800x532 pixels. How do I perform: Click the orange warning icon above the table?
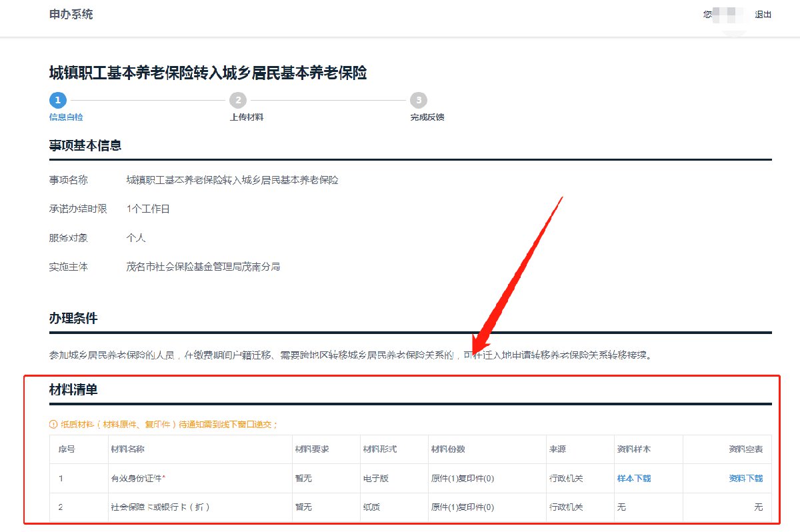pyautogui.click(x=53, y=424)
